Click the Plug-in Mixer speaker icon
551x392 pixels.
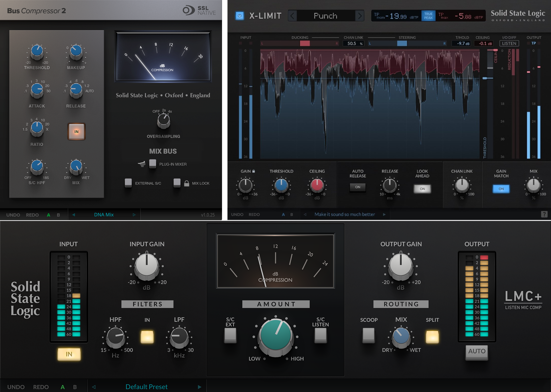(x=142, y=164)
